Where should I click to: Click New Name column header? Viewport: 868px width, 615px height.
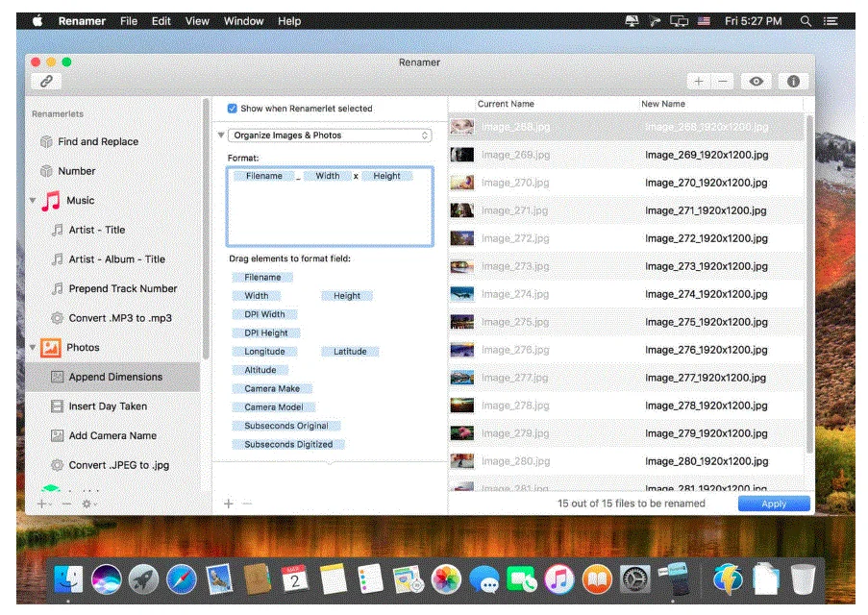pos(662,104)
